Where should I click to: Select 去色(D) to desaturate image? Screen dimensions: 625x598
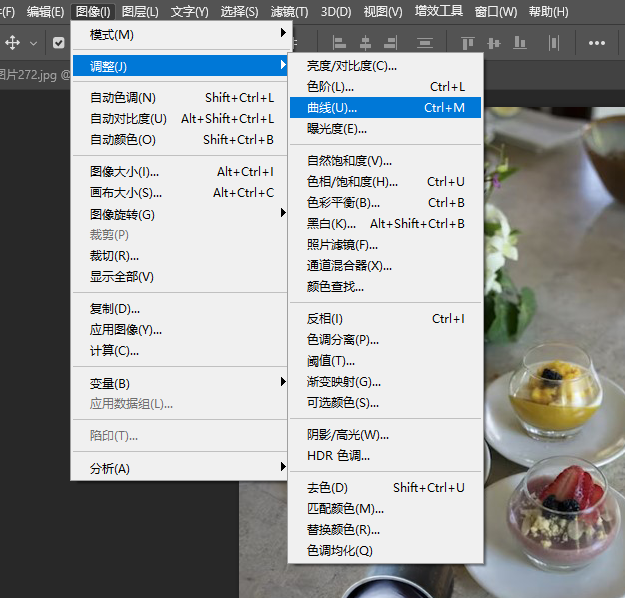point(385,488)
